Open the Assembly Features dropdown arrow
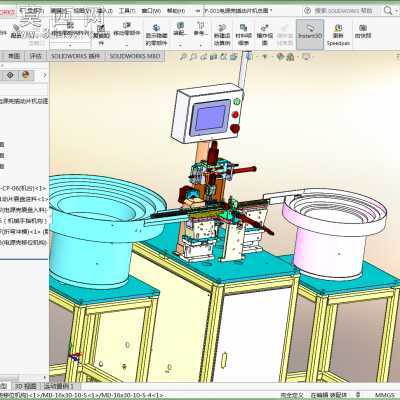The width and height of the screenshot is (400, 400). coord(180,45)
